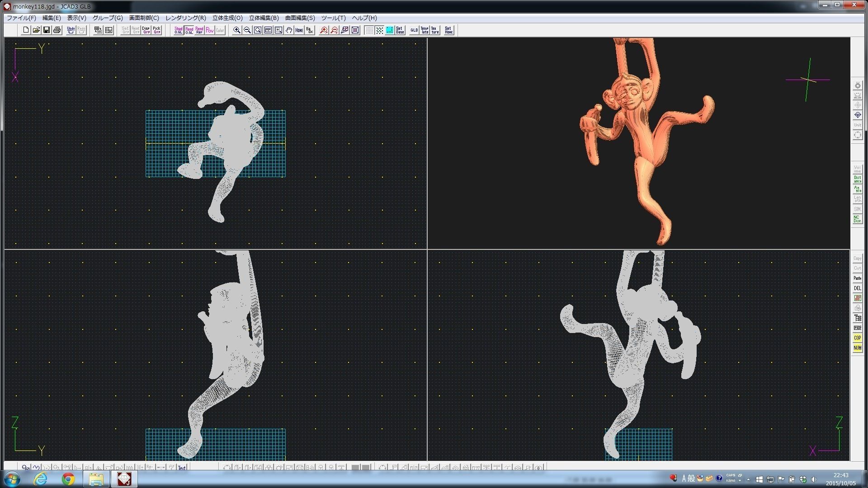The height and width of the screenshot is (488, 868).
Task: Select the Pan hand tool
Action: coord(289,30)
